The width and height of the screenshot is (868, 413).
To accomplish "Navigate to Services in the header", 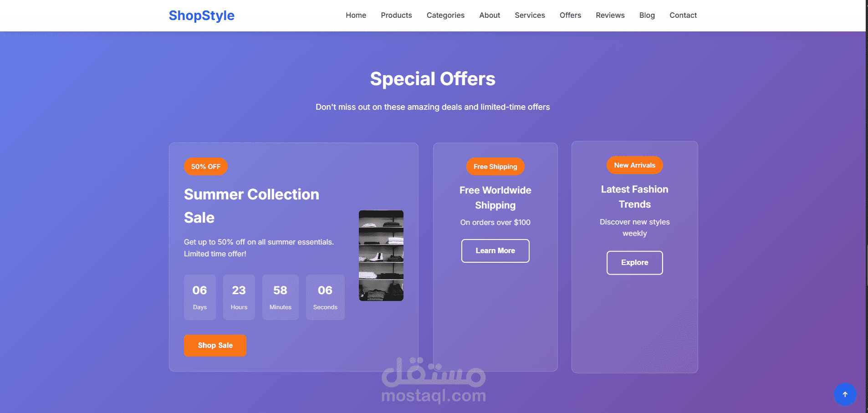I will point(530,15).
